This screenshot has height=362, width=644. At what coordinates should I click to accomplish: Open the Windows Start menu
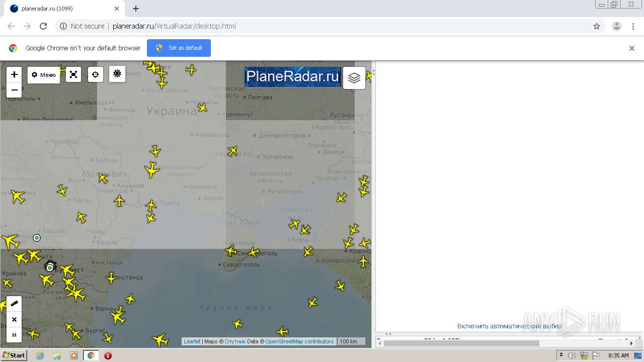[x=14, y=355]
